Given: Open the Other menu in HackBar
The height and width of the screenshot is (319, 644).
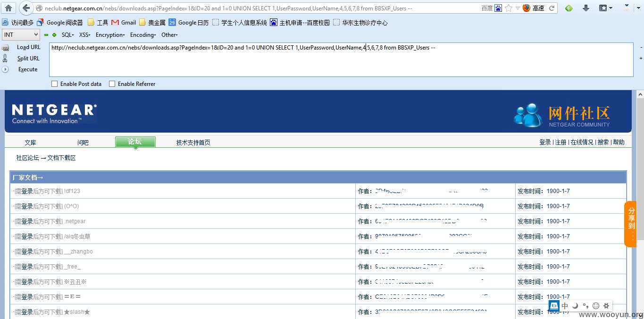Looking at the screenshot, I should 169,35.
